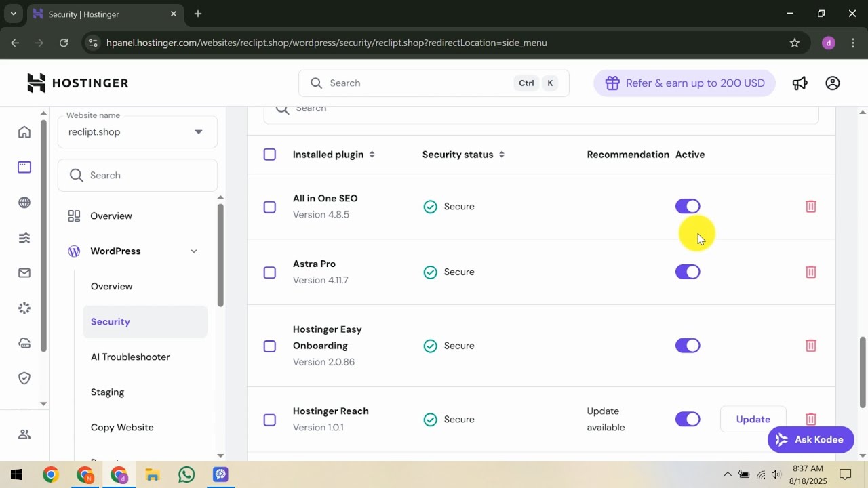Click the volume icon in system tray

pyautogui.click(x=776, y=474)
